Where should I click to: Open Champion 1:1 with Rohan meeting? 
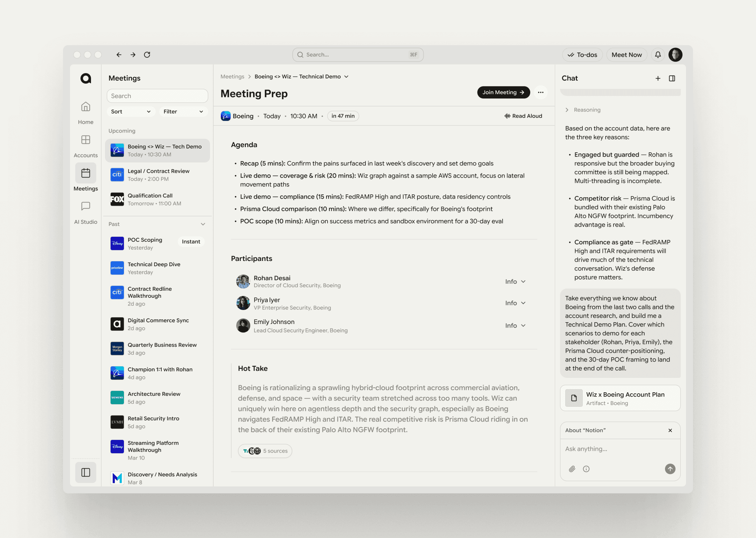(x=157, y=373)
